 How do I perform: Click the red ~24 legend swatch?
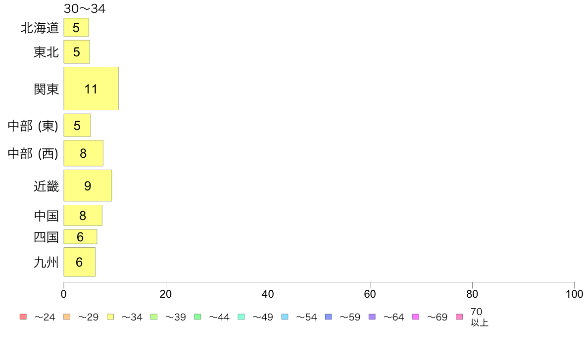tap(23, 317)
